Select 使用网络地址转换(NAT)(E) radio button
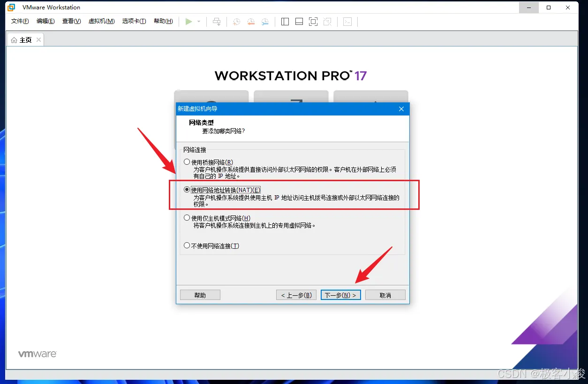This screenshot has height=384, width=588. point(187,190)
